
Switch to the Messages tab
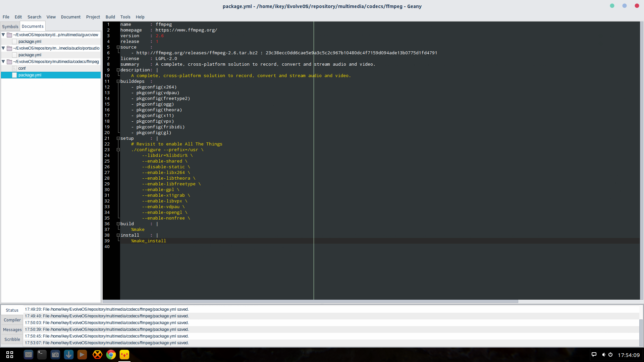[12, 330]
